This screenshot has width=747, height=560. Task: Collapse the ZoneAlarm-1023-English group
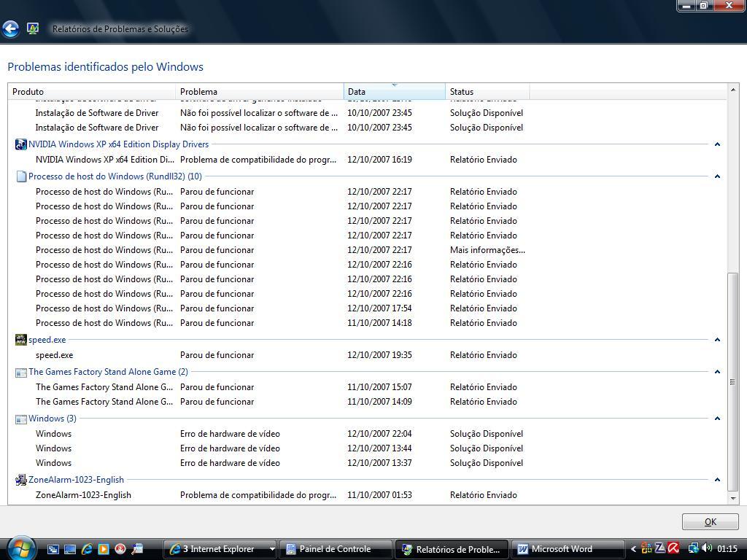717,480
